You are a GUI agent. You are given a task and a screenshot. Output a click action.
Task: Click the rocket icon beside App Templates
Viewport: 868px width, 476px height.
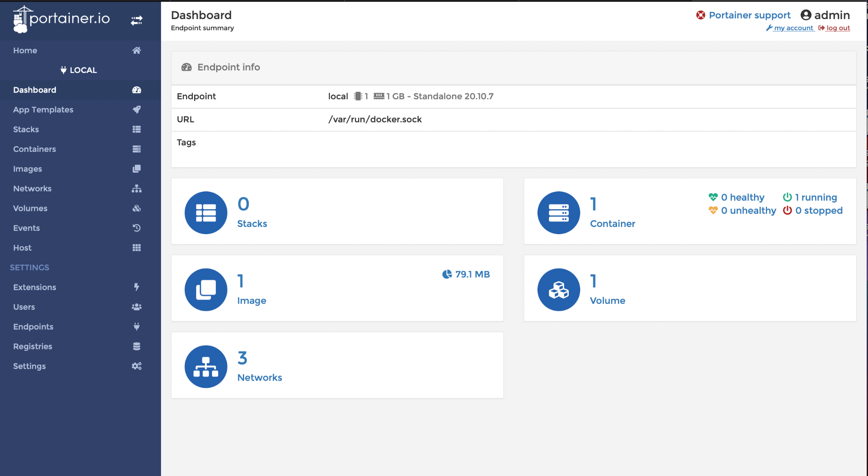click(x=136, y=109)
